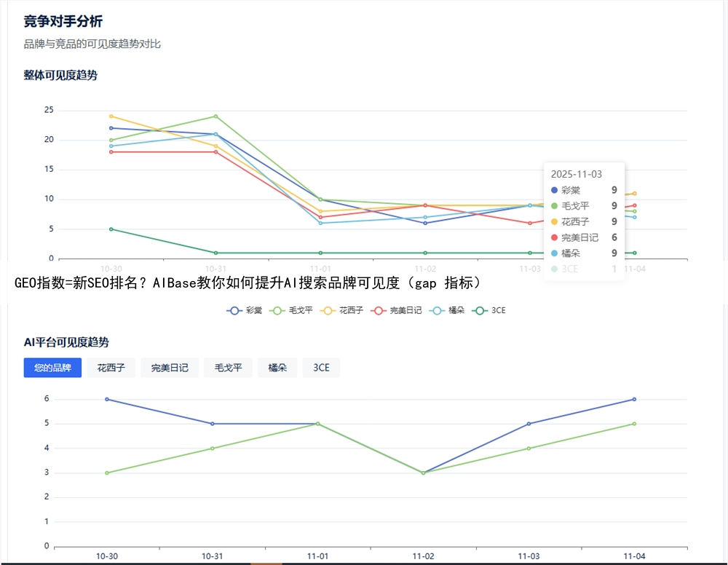Click the 完美日记 row in the tooltip
The image size is (728, 565).
584,237
